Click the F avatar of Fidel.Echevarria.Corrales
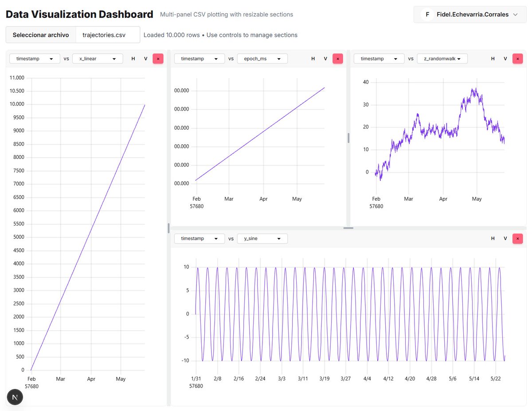Image resolution: width=532 pixels, height=411 pixels. point(427,15)
